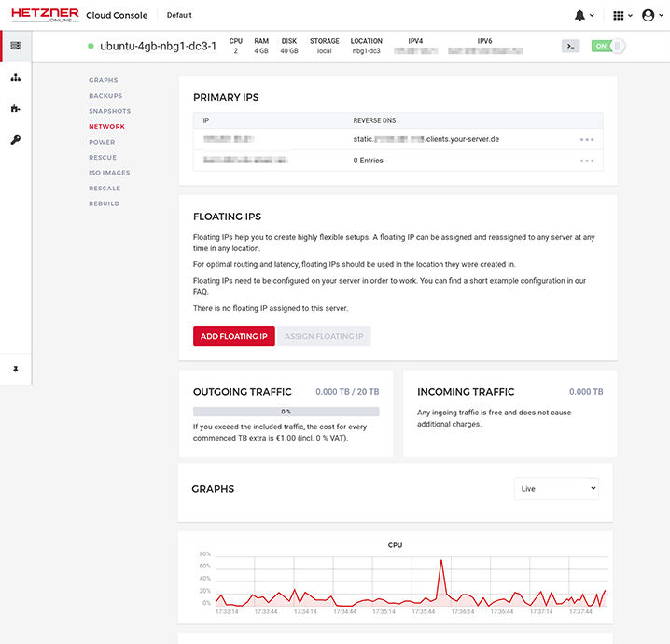Image resolution: width=670 pixels, height=644 pixels.
Task: Click the Default project link
Action: [179, 15]
